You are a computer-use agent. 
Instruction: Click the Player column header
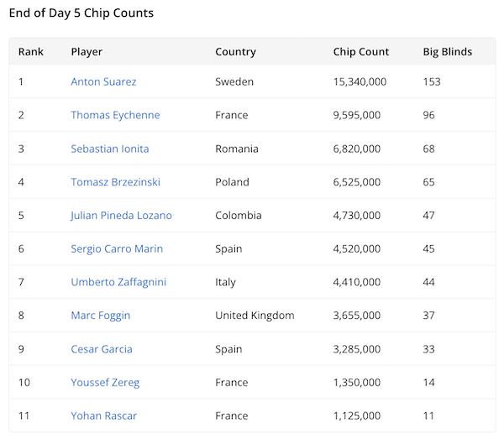(x=87, y=52)
